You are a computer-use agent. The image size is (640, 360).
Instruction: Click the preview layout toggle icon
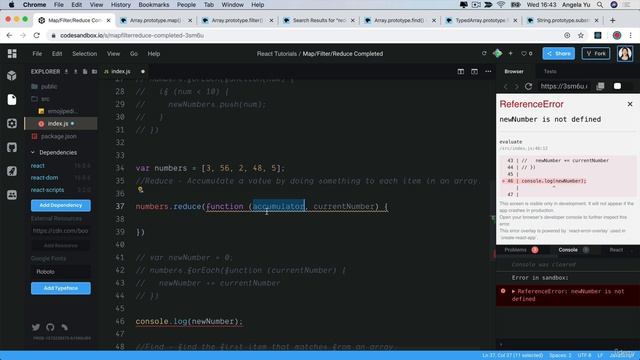coord(474,71)
